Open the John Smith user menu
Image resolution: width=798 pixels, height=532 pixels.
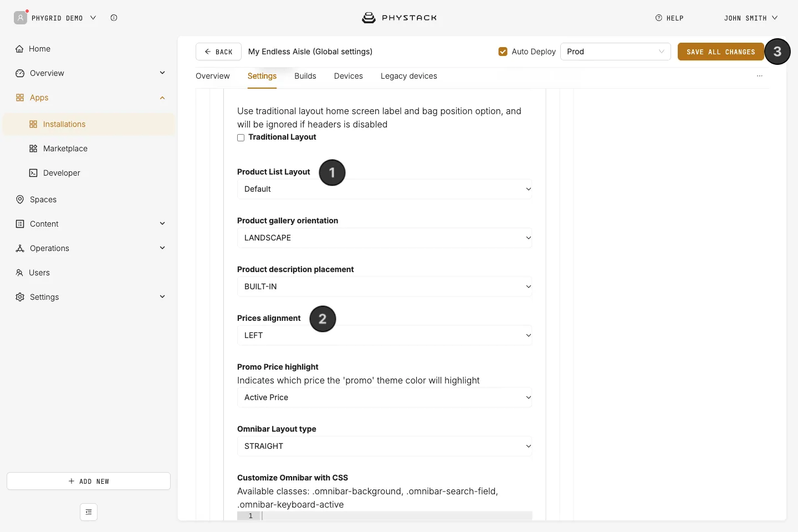click(751, 18)
